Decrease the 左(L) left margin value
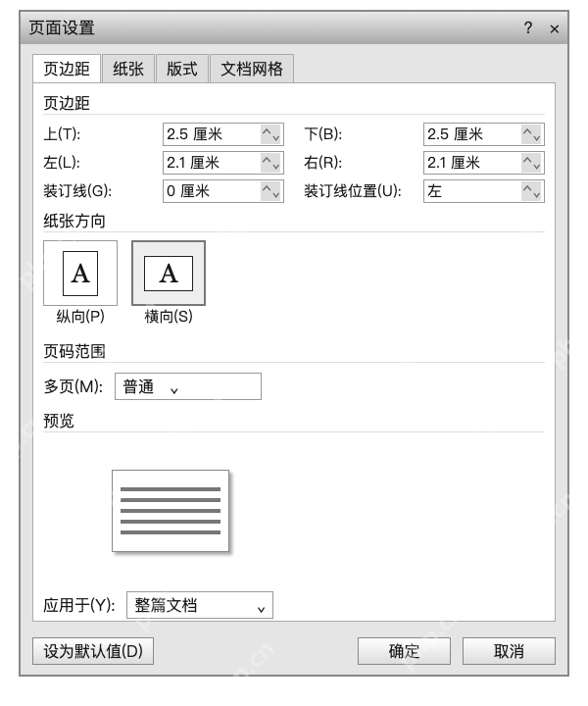588x706 pixels. 276,166
